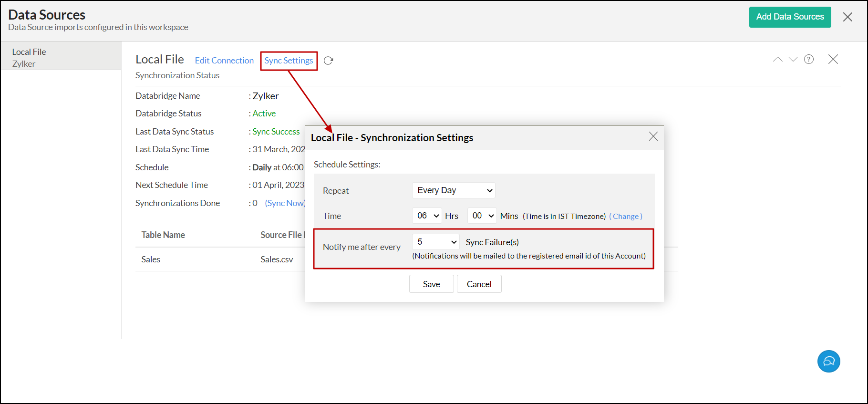Image resolution: width=868 pixels, height=404 pixels.
Task: Click the refresh icon beside Sync Settings
Action: click(328, 61)
